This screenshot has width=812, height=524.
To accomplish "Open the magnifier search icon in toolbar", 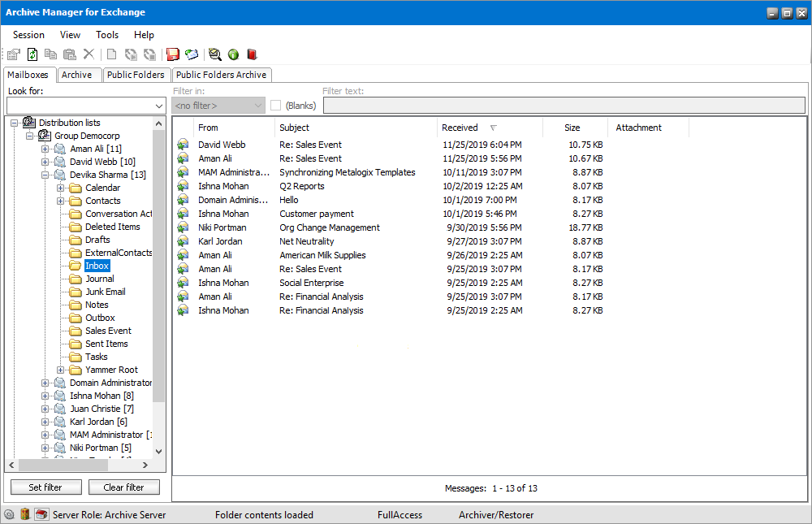I will click(x=214, y=54).
